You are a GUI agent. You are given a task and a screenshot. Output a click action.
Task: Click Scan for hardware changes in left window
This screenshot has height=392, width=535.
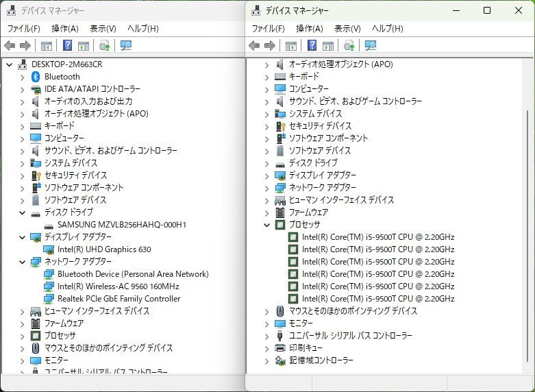point(126,45)
